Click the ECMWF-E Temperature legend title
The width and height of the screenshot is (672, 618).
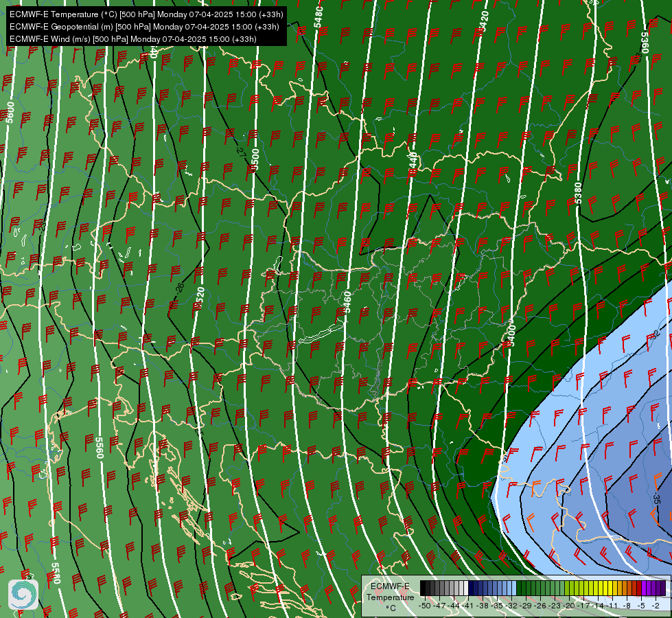tap(391, 591)
